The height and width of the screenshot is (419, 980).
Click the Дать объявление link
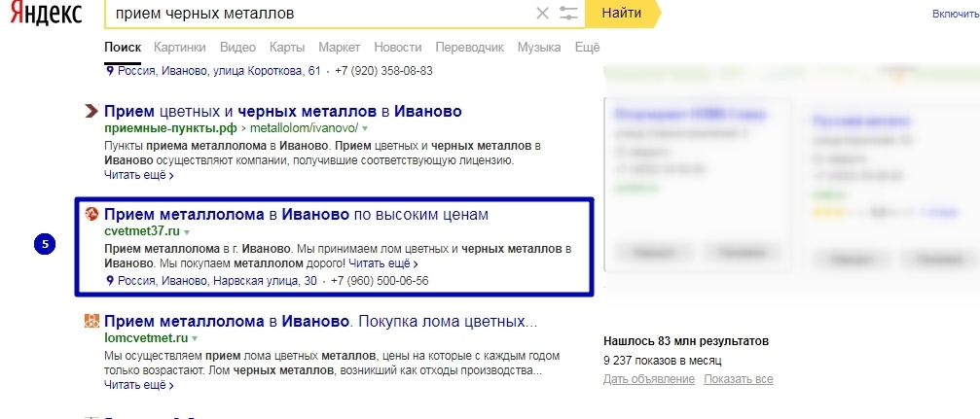click(x=649, y=379)
